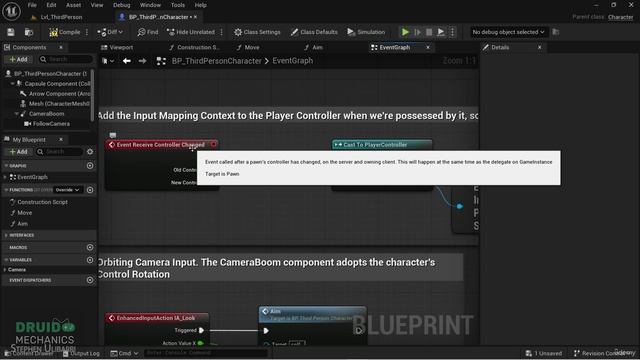Screen dimensions: 640x360
Task: Click My Blueprint search field
Action: pyautogui.click(x=60, y=152)
